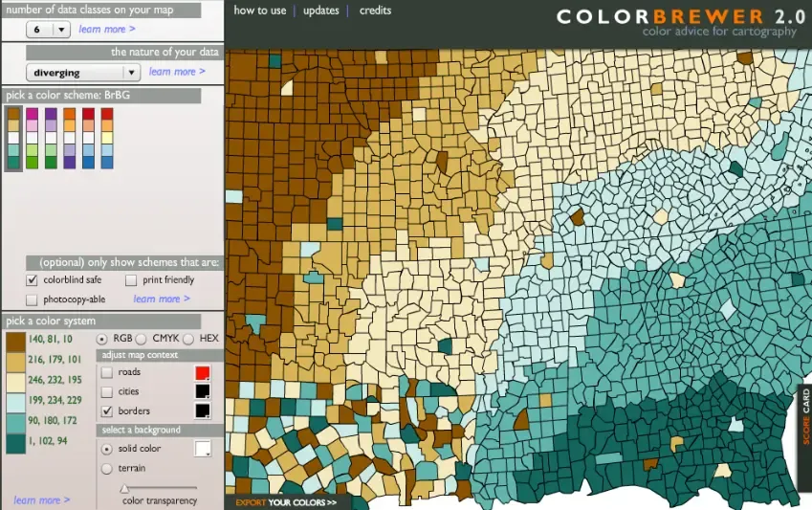Open the how to use page
This screenshot has width=812, height=510.
tap(259, 11)
